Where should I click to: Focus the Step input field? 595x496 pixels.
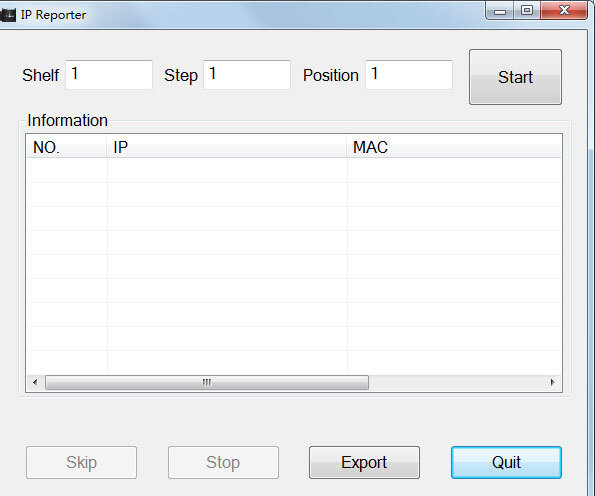coord(247,75)
